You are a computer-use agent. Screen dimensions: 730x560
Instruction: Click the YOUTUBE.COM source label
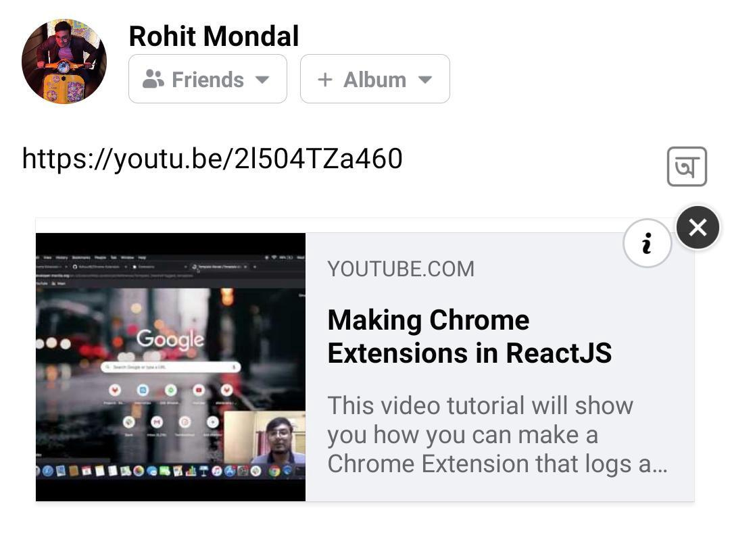(401, 269)
